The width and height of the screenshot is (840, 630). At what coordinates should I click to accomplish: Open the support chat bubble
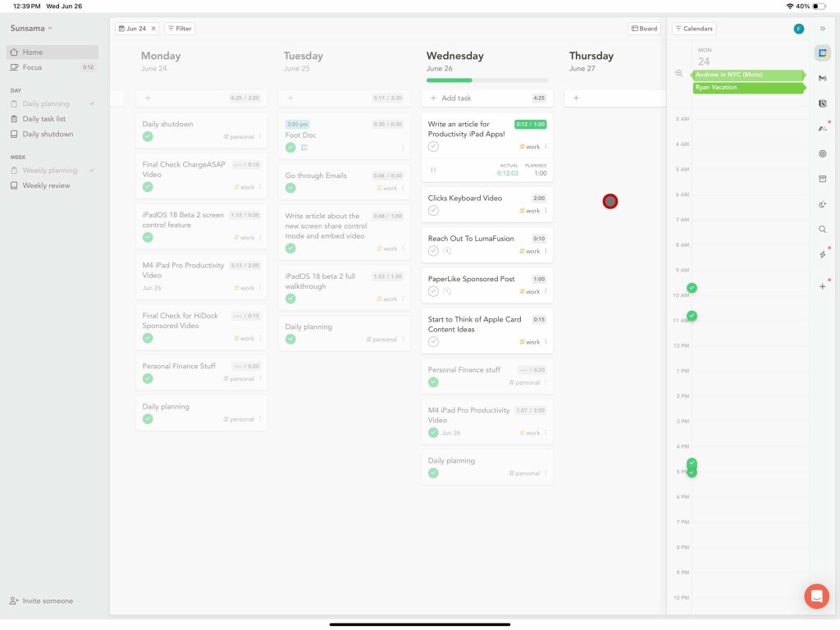pos(816,596)
